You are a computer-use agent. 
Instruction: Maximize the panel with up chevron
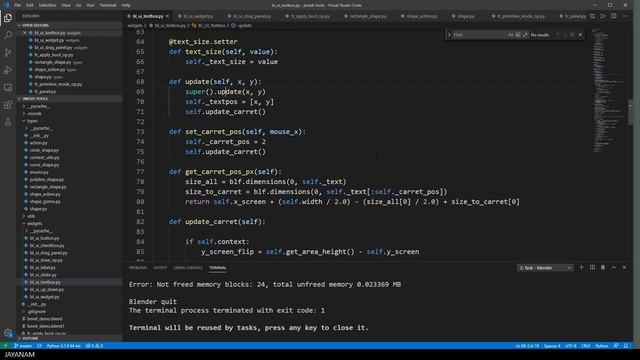coord(614,268)
